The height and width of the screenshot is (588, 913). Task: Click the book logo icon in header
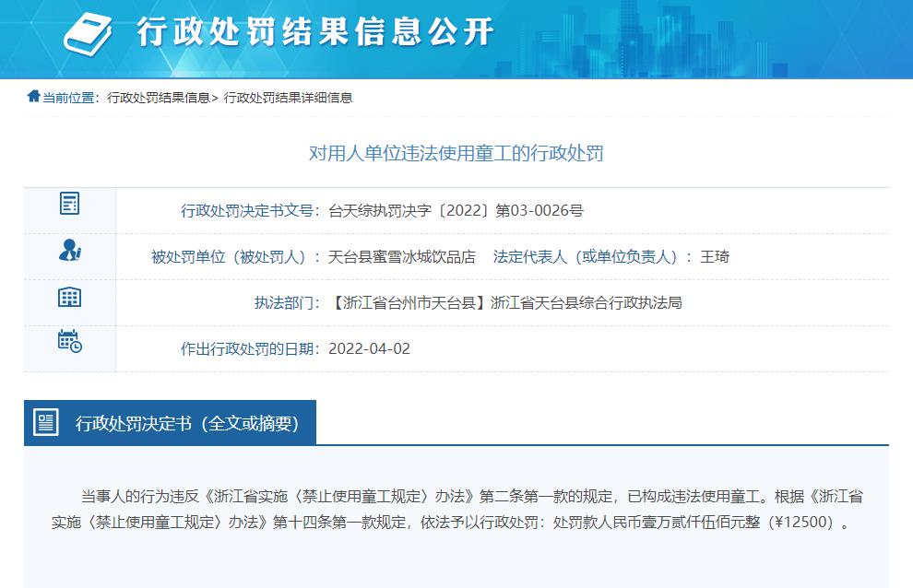coord(88,34)
